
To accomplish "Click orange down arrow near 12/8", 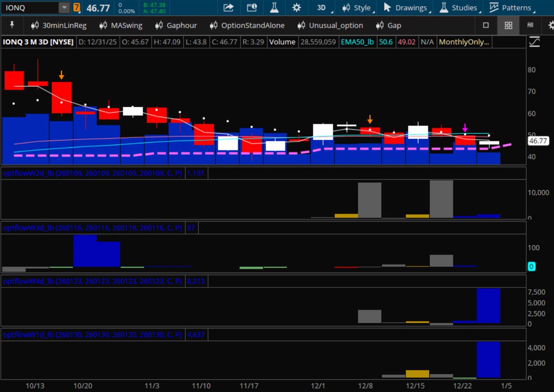I will click(370, 119).
